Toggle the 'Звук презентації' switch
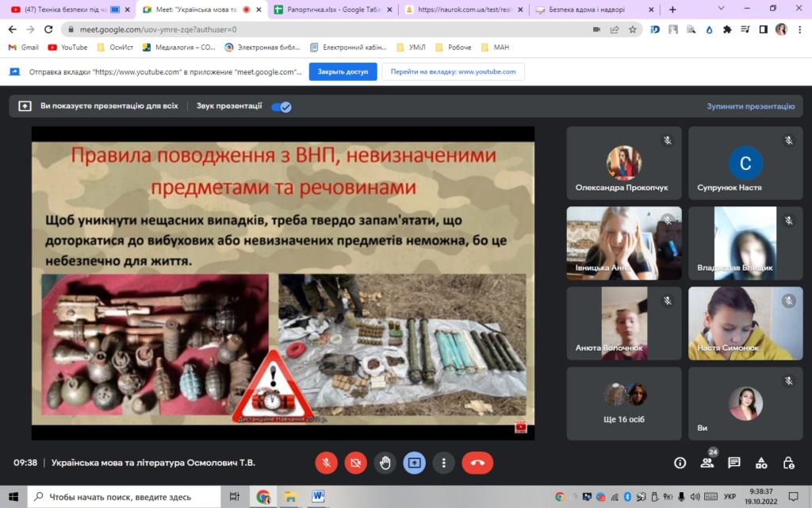Image resolution: width=812 pixels, height=508 pixels. (282, 106)
